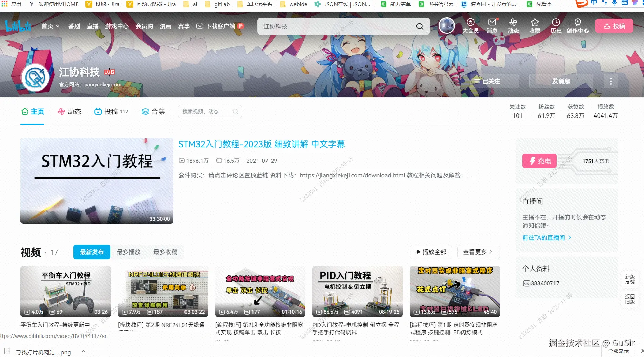Click the 关注数 101 following count

[x=517, y=111]
